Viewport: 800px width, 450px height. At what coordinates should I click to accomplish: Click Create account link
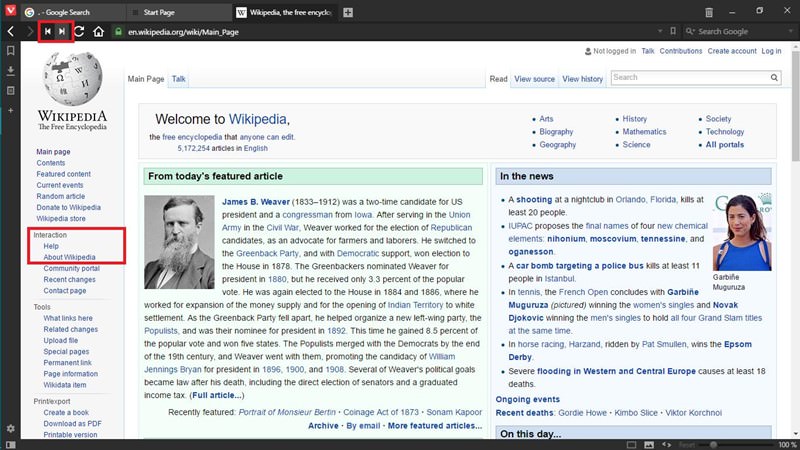732,51
